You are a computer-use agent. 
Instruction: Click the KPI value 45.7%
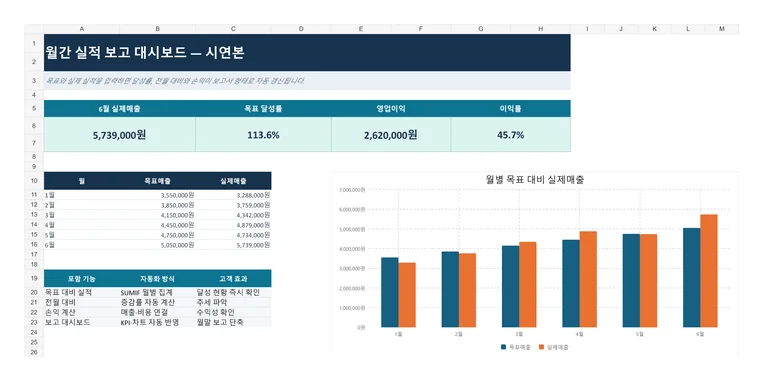(510, 135)
